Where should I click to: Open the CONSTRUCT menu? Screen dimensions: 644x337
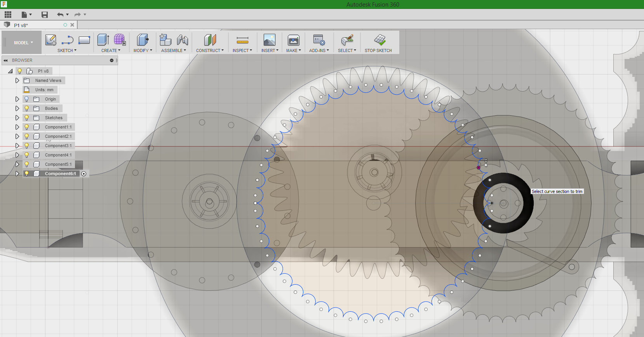tap(210, 50)
